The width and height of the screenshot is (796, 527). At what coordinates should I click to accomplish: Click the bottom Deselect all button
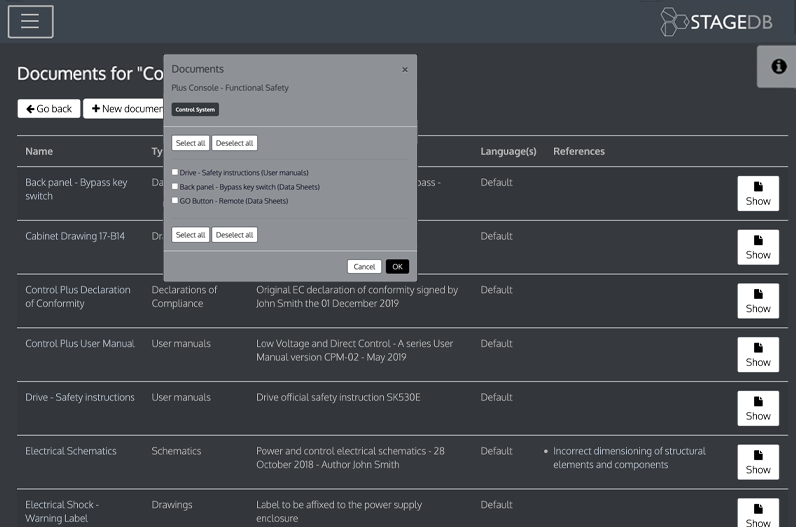[x=235, y=235]
